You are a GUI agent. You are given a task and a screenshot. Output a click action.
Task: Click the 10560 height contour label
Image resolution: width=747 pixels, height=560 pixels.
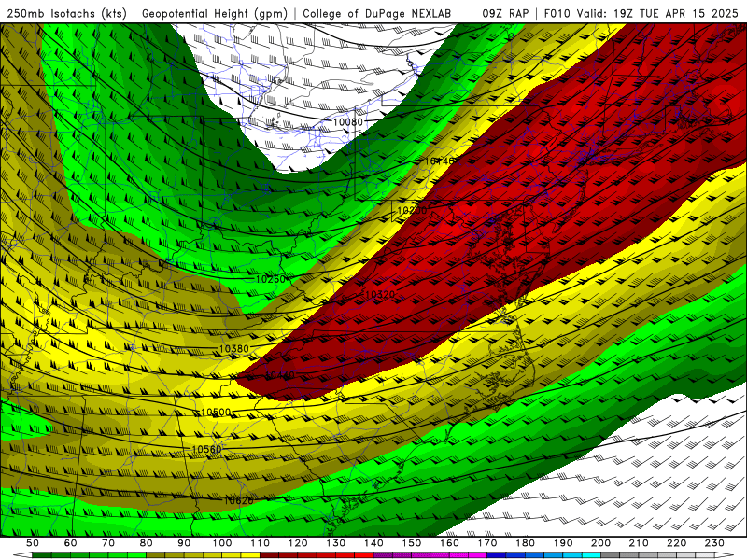206,449
